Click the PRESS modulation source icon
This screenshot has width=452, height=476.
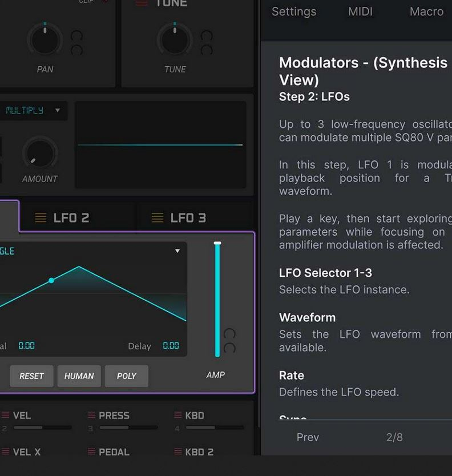91,415
